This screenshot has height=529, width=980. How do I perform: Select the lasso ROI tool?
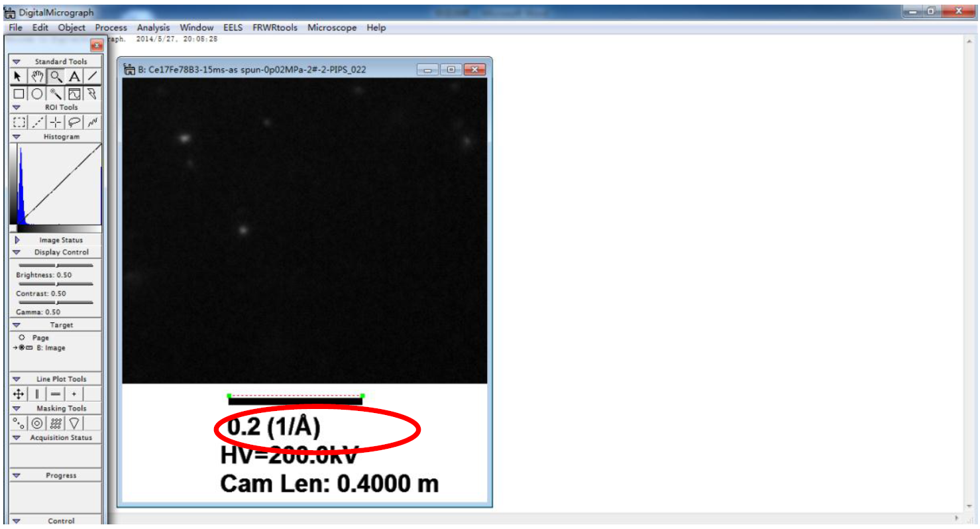click(74, 122)
